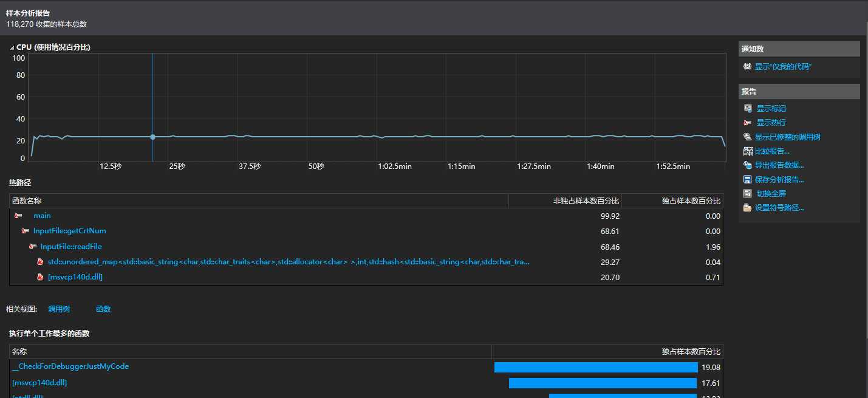Click the 名称 column header

250,352
